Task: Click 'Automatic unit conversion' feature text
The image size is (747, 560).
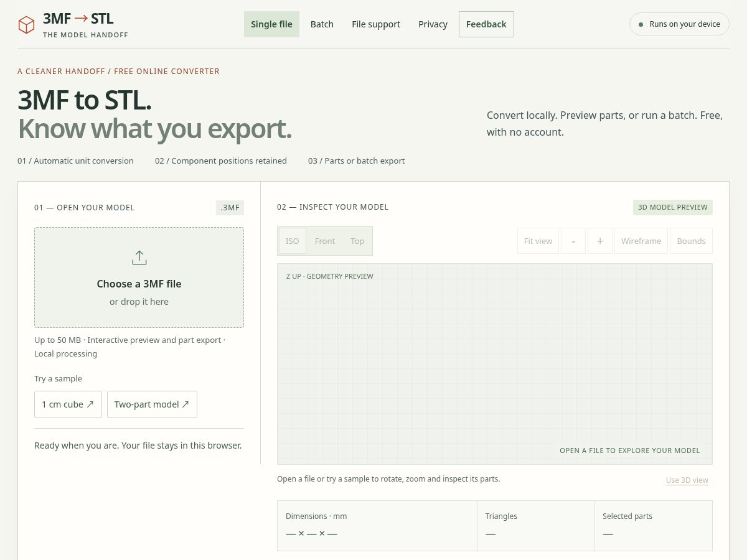Action: click(84, 161)
